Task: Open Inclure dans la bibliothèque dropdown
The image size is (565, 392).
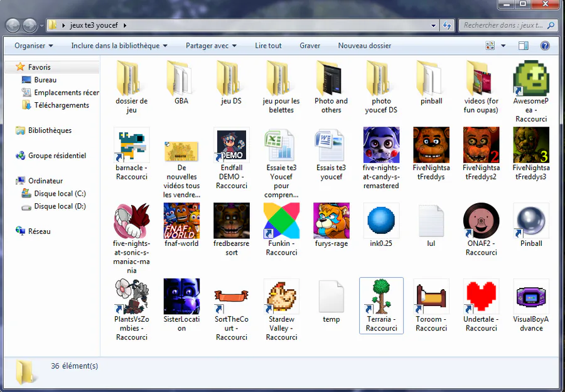Action: coord(119,46)
